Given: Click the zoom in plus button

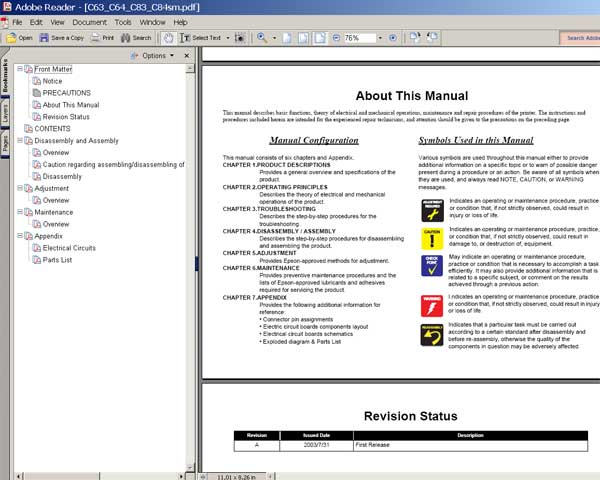Looking at the screenshot, I should 393,38.
